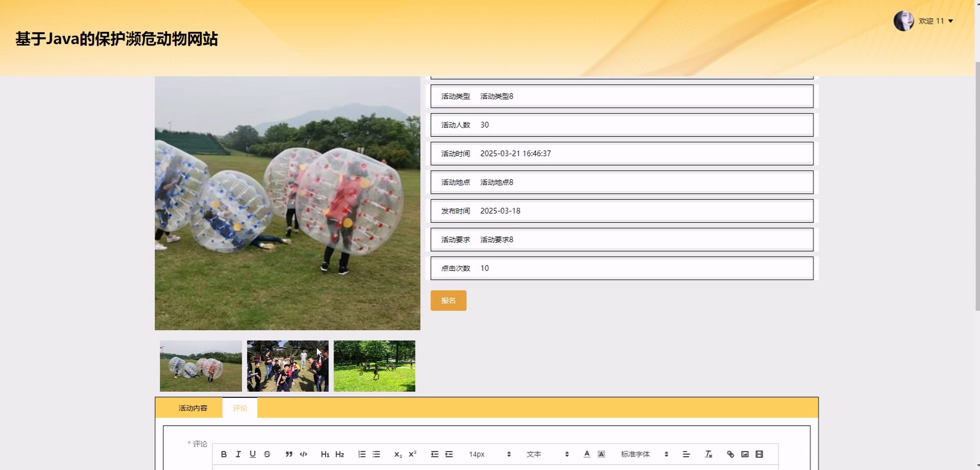
Task: Insert a hyperlink with the link icon
Action: pos(731,454)
